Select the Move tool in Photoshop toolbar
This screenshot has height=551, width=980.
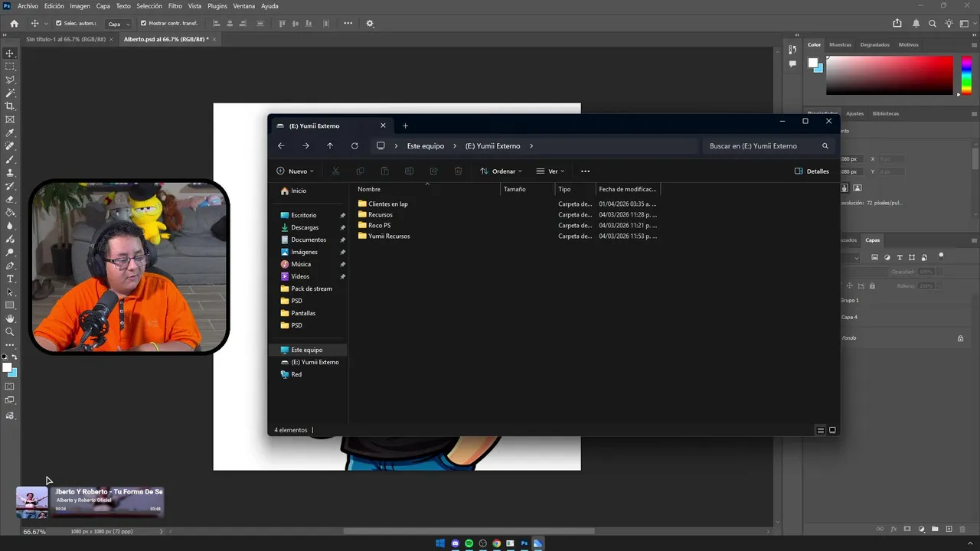(x=10, y=54)
